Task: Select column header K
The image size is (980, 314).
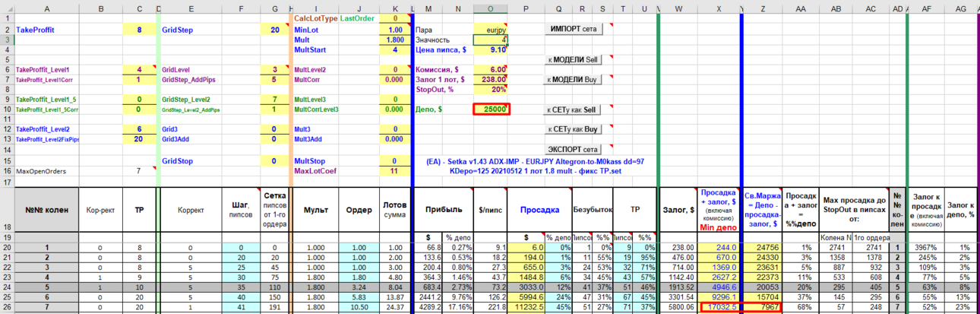Action: click(x=394, y=8)
